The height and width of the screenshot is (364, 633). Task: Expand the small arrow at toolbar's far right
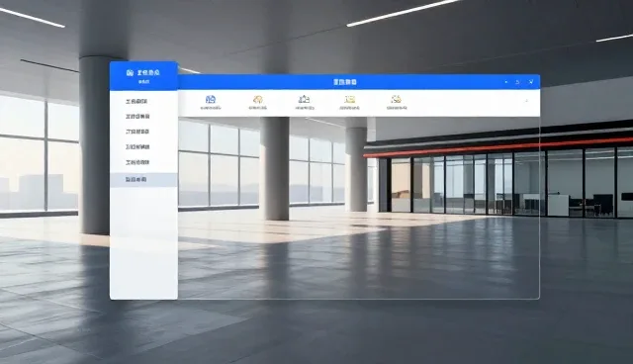(526, 101)
